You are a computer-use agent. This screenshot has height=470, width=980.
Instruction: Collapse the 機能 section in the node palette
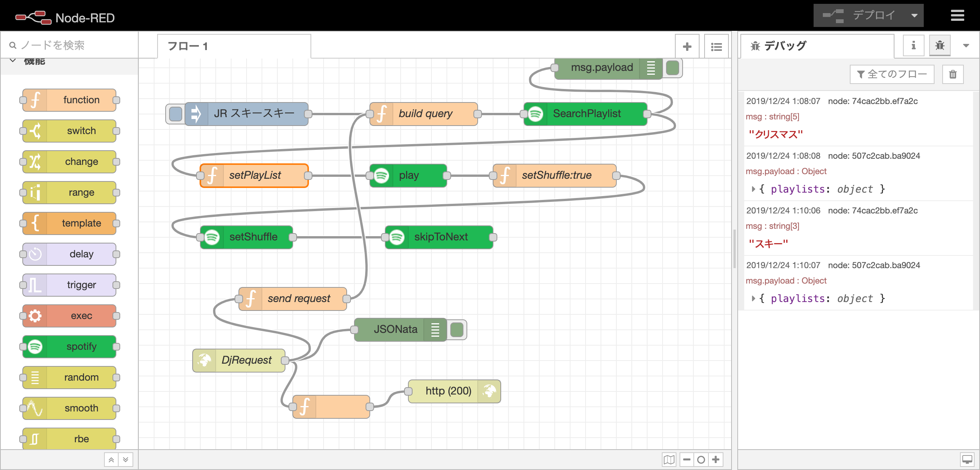pyautogui.click(x=13, y=60)
